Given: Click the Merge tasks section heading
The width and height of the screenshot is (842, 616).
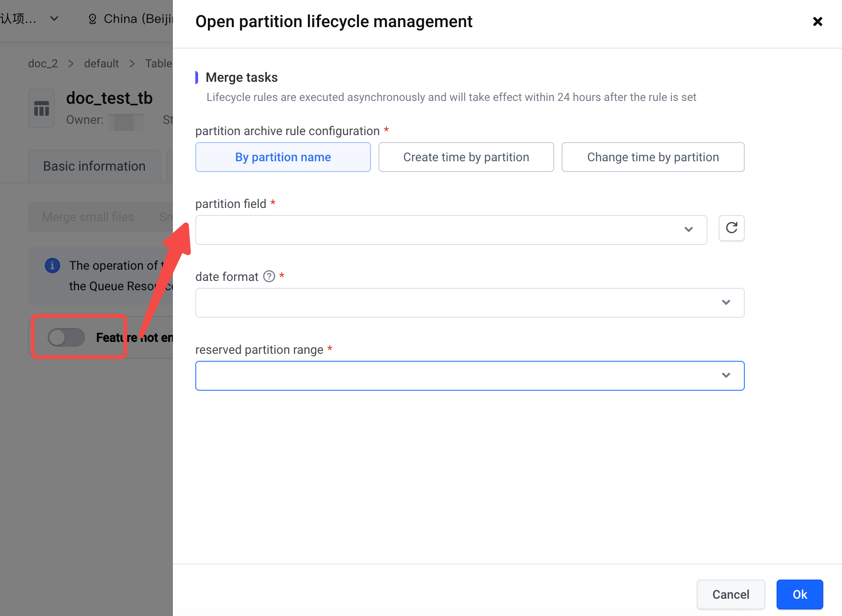Looking at the screenshot, I should pyautogui.click(x=242, y=77).
